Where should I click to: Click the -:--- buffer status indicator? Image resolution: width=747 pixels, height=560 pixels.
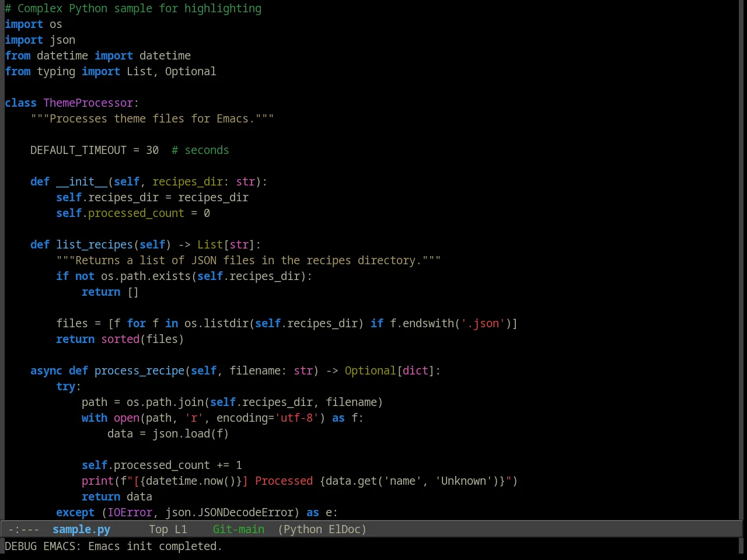(x=24, y=529)
